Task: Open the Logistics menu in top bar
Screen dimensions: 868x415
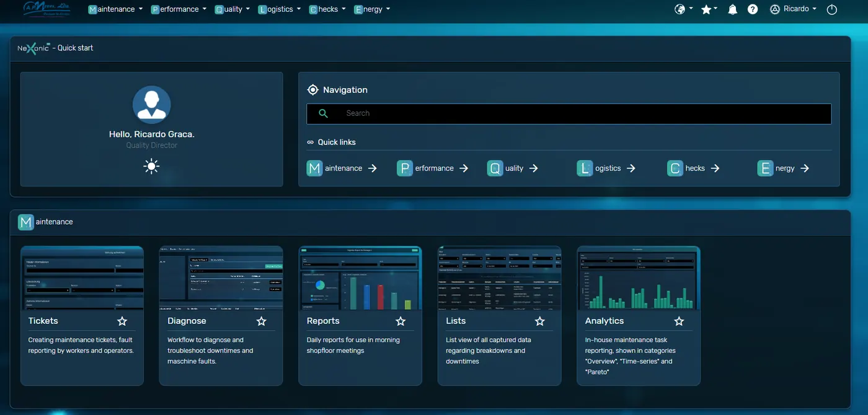Action: pos(280,9)
